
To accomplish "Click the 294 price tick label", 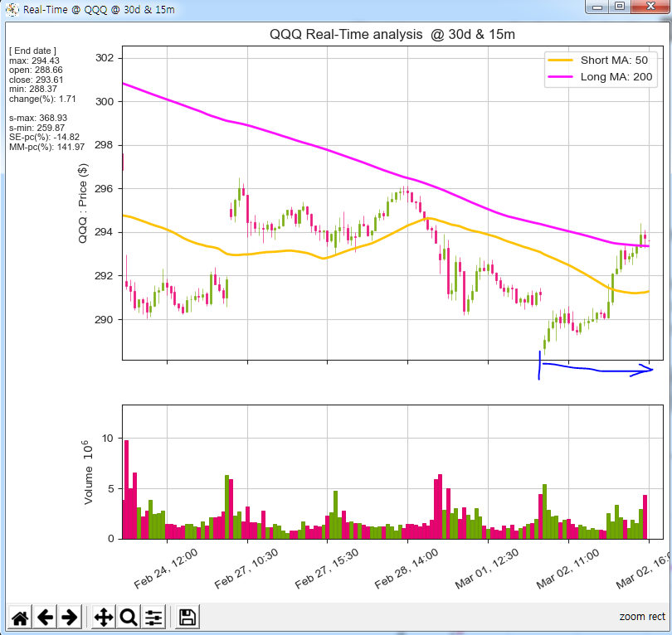I will pos(105,232).
